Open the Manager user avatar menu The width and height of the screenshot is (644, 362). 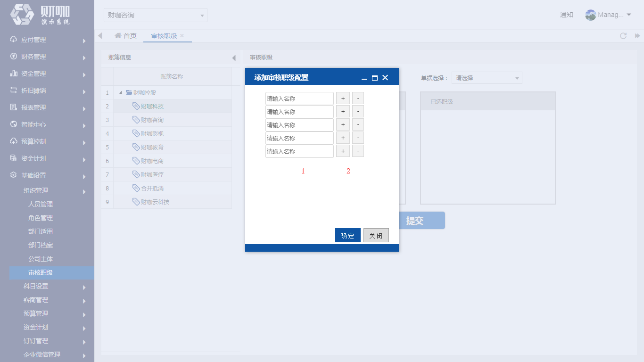pos(608,15)
